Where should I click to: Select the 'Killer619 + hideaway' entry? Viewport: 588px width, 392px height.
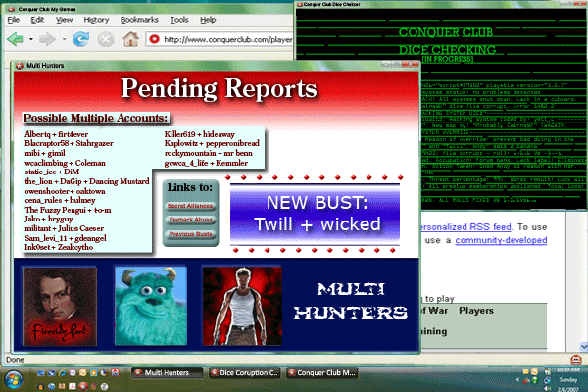point(200,134)
